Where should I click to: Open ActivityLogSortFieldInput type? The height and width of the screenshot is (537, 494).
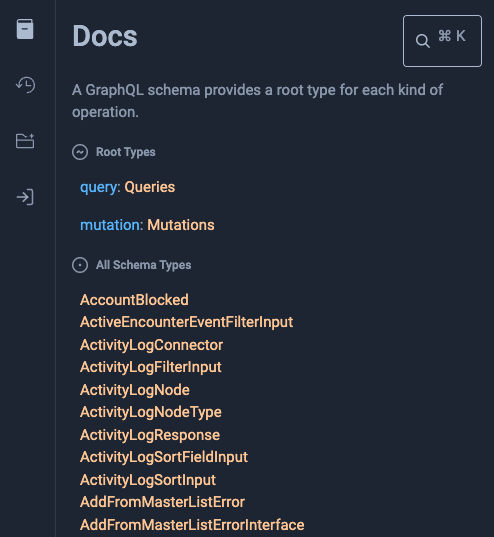point(164,457)
